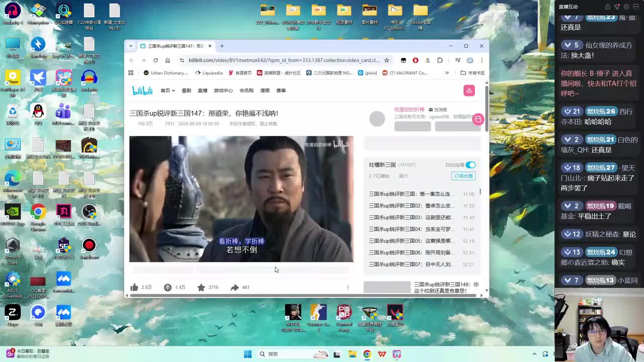
Task: Launch OBS Studio from desktop
Action: click(89, 215)
